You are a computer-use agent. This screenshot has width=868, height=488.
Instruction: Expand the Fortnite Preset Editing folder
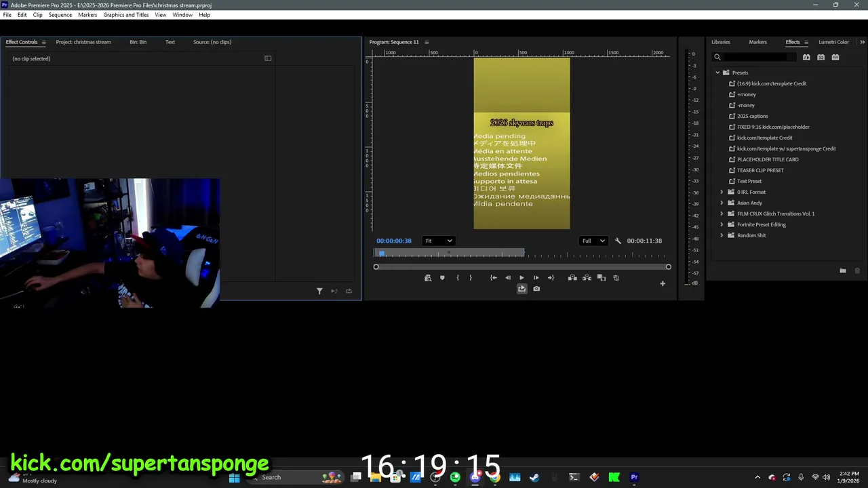pyautogui.click(x=722, y=224)
